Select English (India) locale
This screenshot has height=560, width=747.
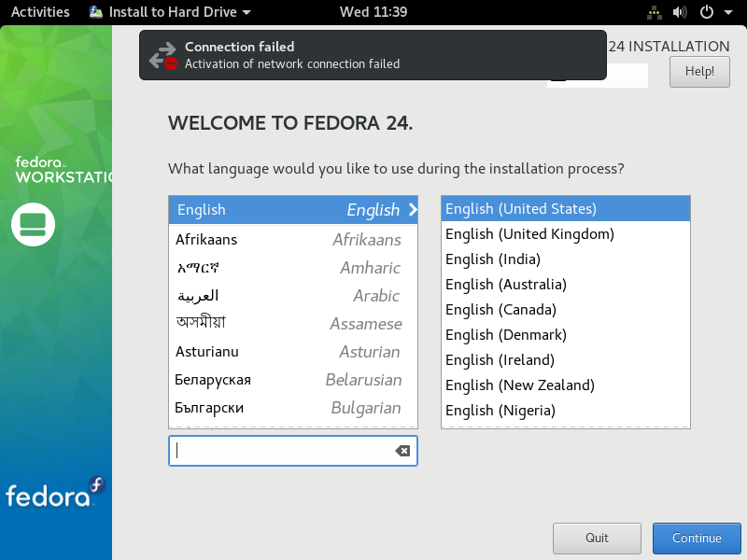(x=566, y=259)
